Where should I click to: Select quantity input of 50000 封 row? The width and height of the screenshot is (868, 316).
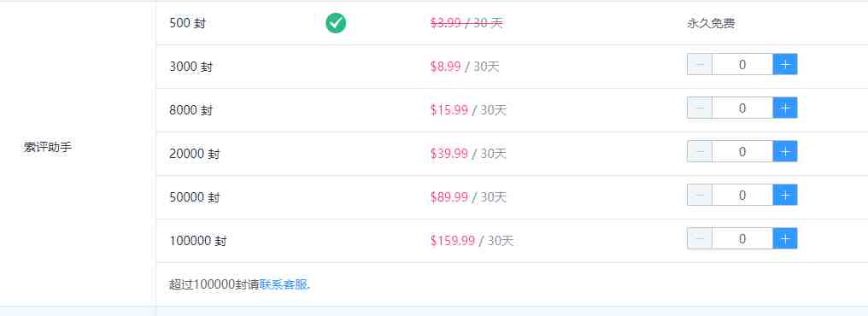(742, 195)
